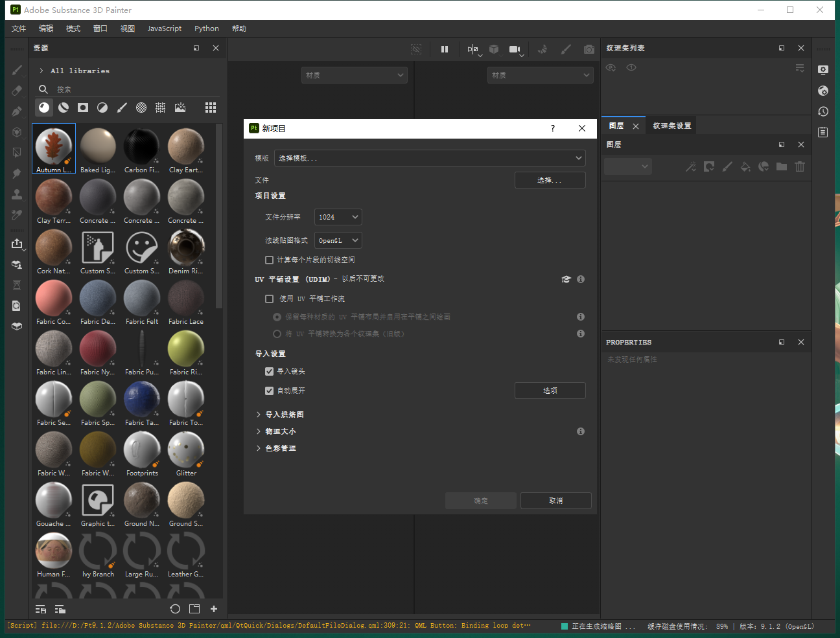The image size is (840, 638).
Task: Open the left viewport material dropdown
Action: coord(355,75)
